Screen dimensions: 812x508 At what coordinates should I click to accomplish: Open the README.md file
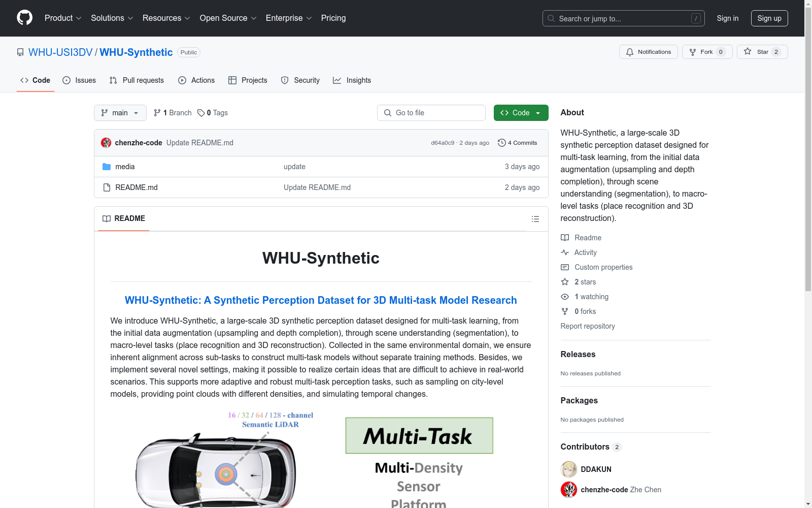[x=137, y=187]
